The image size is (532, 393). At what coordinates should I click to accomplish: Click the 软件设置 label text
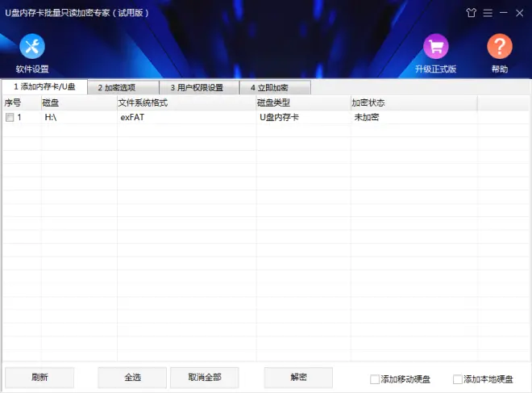(32, 69)
